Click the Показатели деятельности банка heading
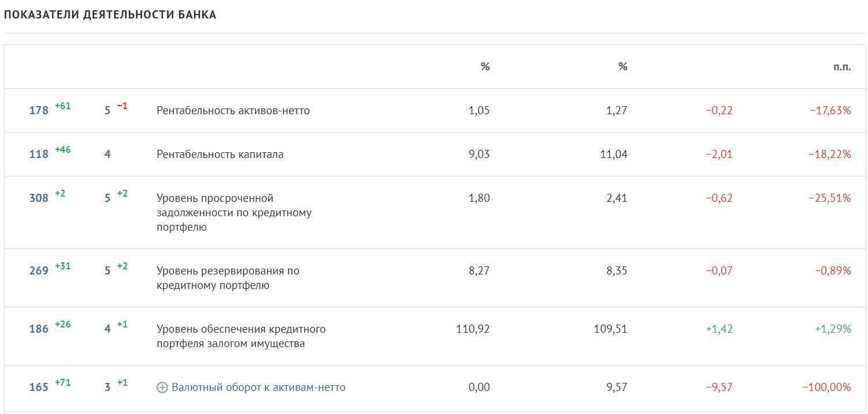 click(110, 15)
